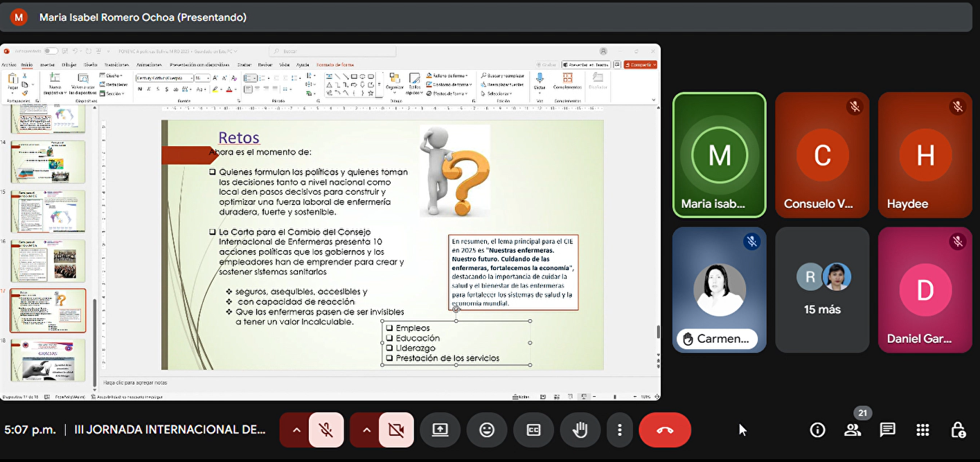Select Haydee participant tile
980x462 pixels.
925,155
